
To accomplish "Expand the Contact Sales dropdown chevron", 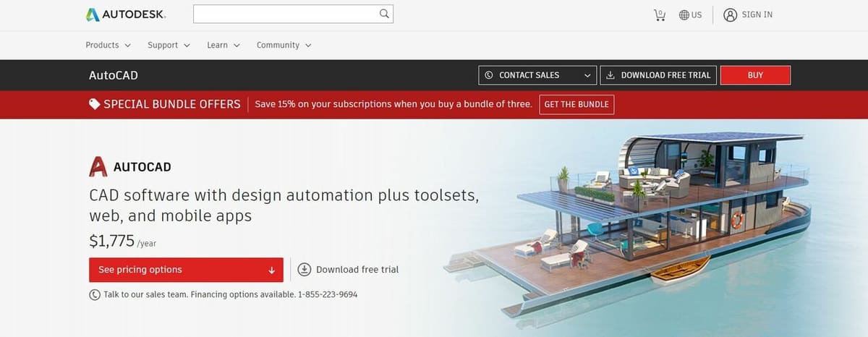I will [587, 75].
